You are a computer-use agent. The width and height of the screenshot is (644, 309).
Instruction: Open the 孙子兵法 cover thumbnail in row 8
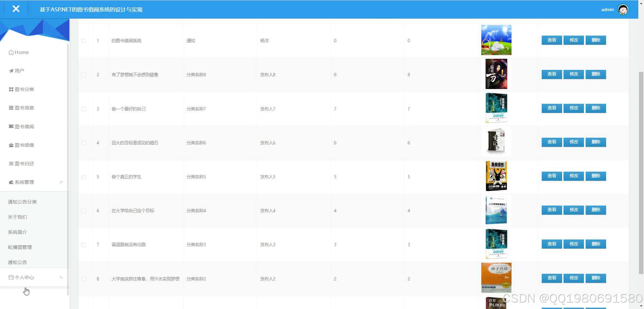point(496,278)
